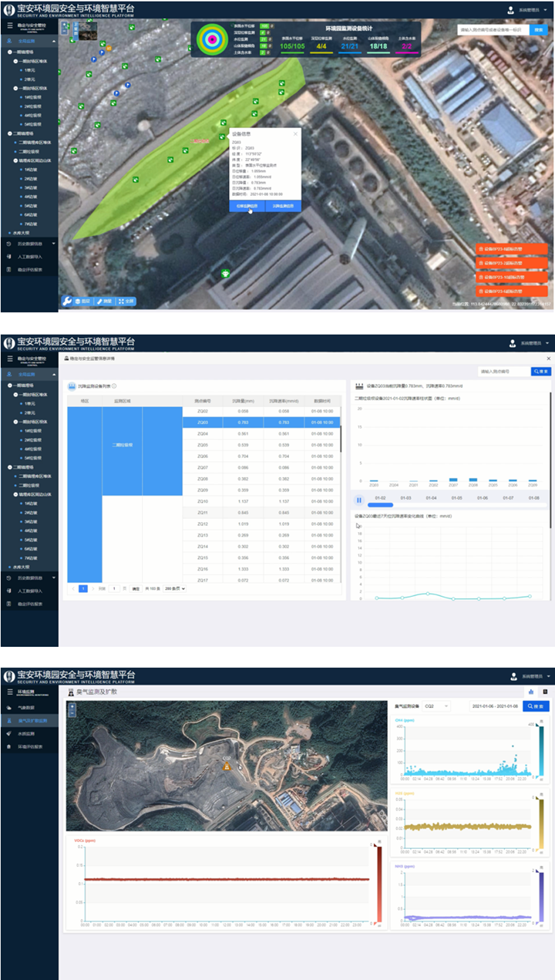Screen dimensions: 555x980
Task: Click the wrench tool icon on map toolbar
Action: [x=67, y=301]
